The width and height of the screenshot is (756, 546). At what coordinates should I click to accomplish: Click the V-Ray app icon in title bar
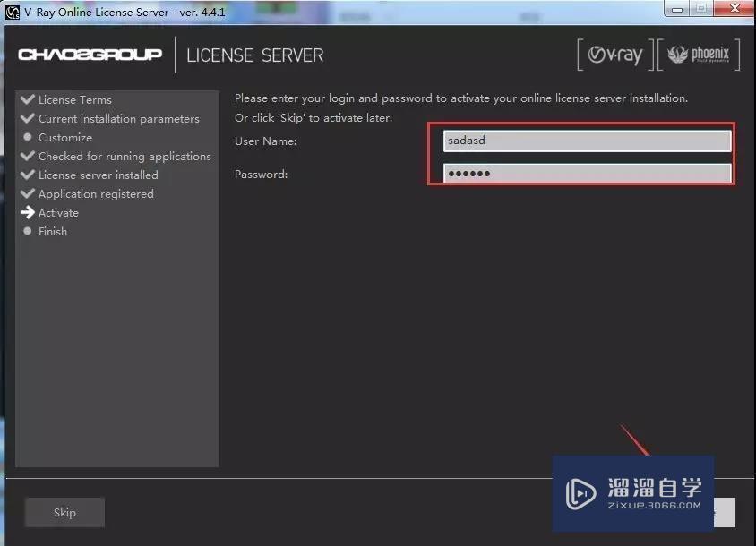pos(12,12)
